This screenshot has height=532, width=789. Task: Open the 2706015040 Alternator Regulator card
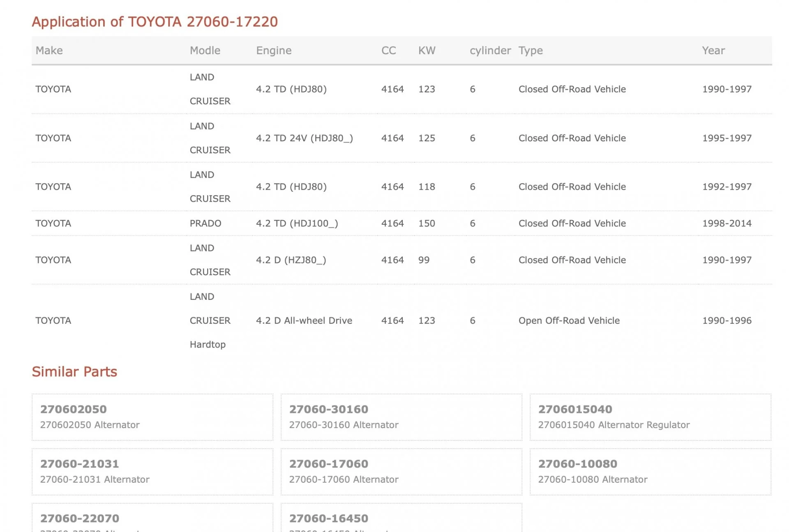click(x=575, y=409)
